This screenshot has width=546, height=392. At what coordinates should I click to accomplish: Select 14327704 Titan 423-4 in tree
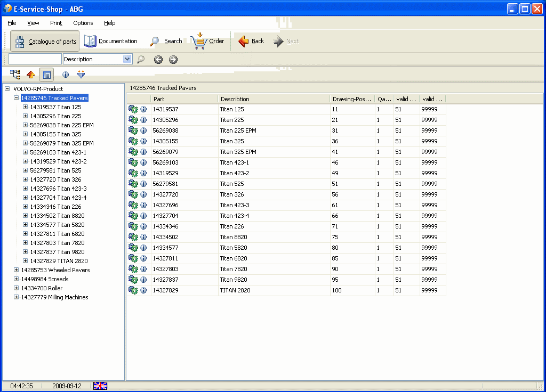tap(58, 198)
